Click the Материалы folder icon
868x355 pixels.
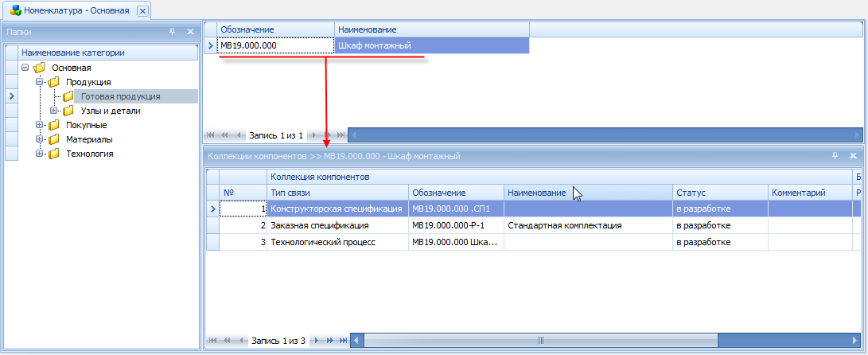pyautogui.click(x=53, y=139)
